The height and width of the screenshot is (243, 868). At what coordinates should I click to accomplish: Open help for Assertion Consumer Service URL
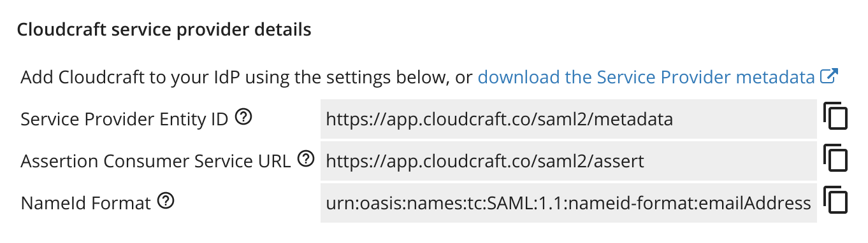(306, 159)
